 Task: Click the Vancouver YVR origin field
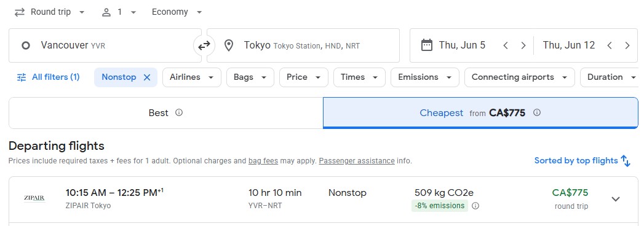[105, 45]
